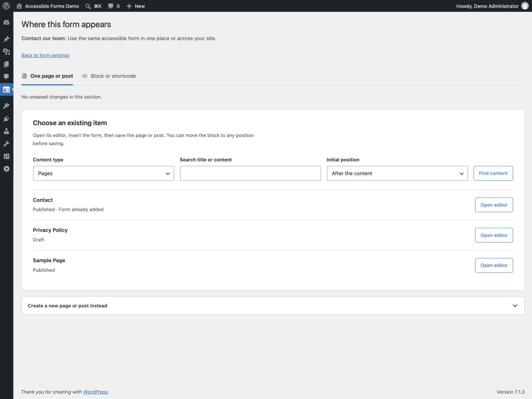The image size is (532, 399).
Task: Open the New content menu
Action: click(136, 6)
